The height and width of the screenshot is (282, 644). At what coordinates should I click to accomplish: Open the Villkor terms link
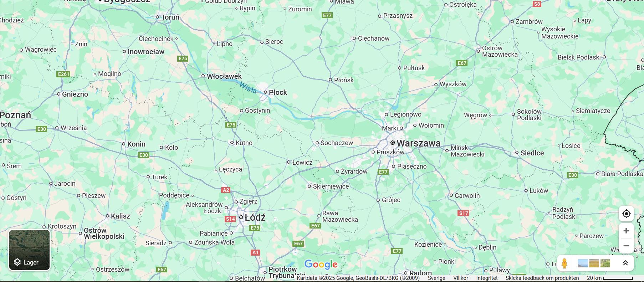pos(461,278)
